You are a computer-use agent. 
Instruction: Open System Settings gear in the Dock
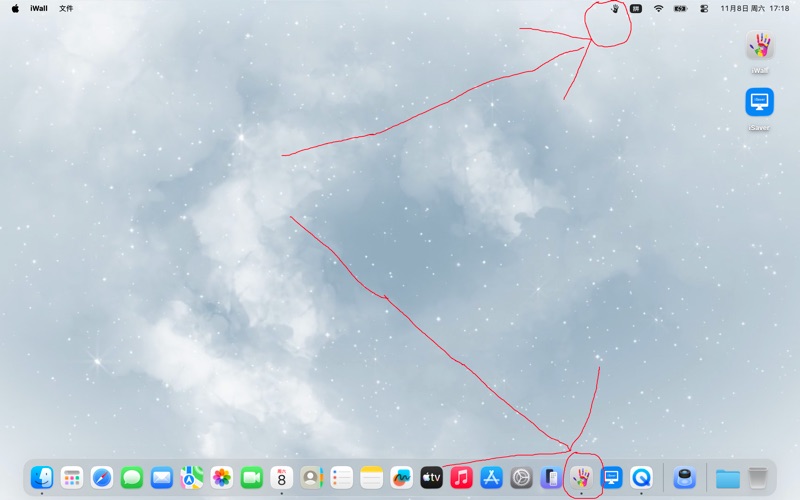[521, 478]
